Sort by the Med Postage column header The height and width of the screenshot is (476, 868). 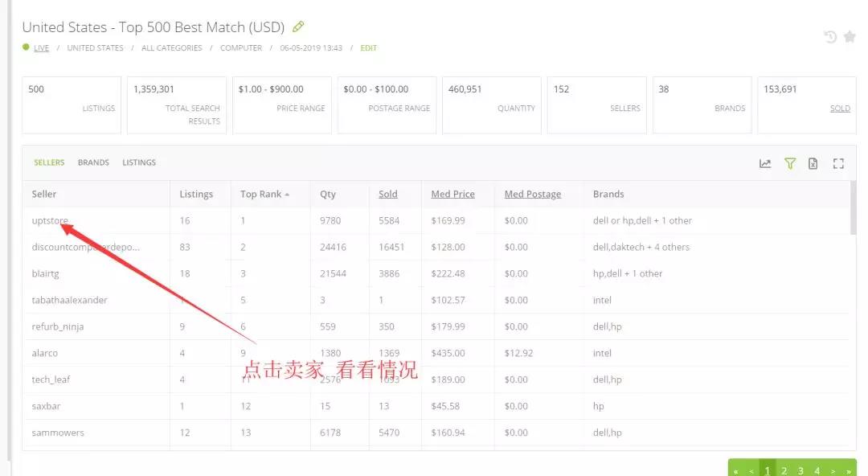click(533, 194)
